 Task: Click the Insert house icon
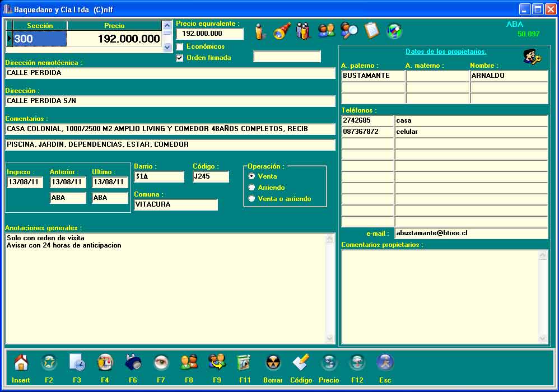coord(21,363)
